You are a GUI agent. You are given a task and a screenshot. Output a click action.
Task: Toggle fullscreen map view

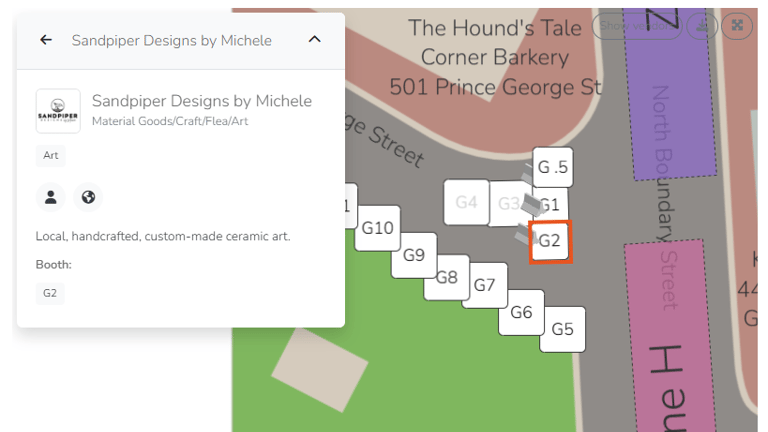[738, 26]
